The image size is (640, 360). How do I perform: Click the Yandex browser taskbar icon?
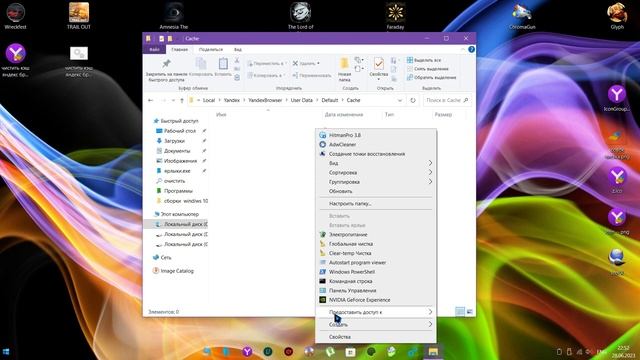click(247, 352)
